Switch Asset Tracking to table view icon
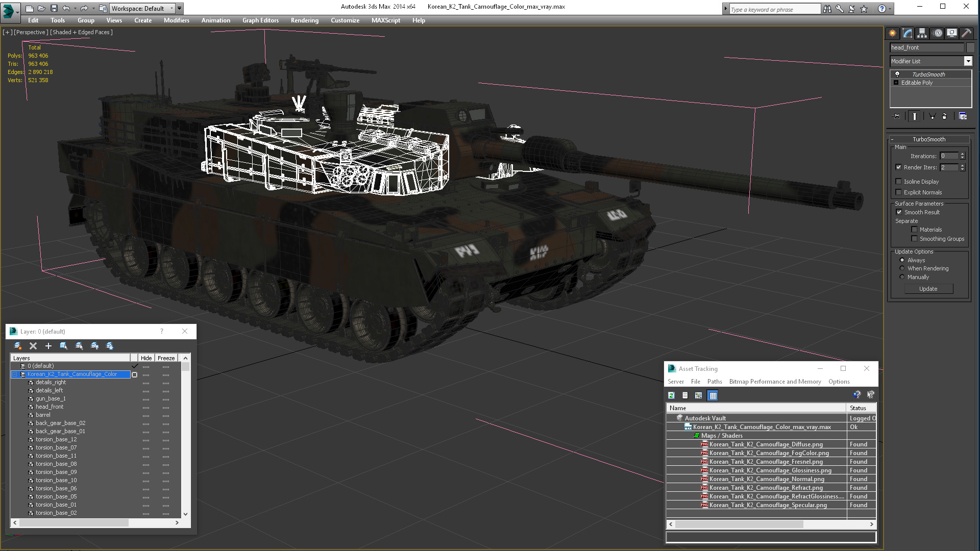The height and width of the screenshot is (551, 980). click(713, 395)
